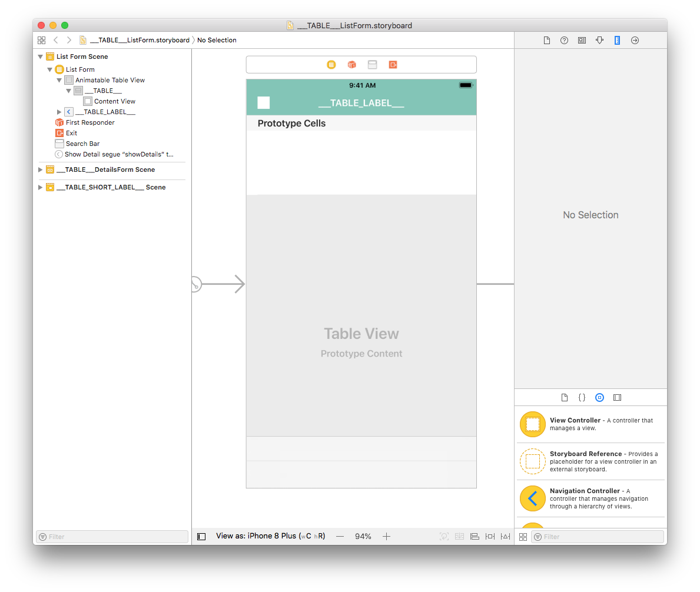Viewport: 700px width, 592px height.
Task: Open the Size inspector ruler icon
Action: point(617,41)
